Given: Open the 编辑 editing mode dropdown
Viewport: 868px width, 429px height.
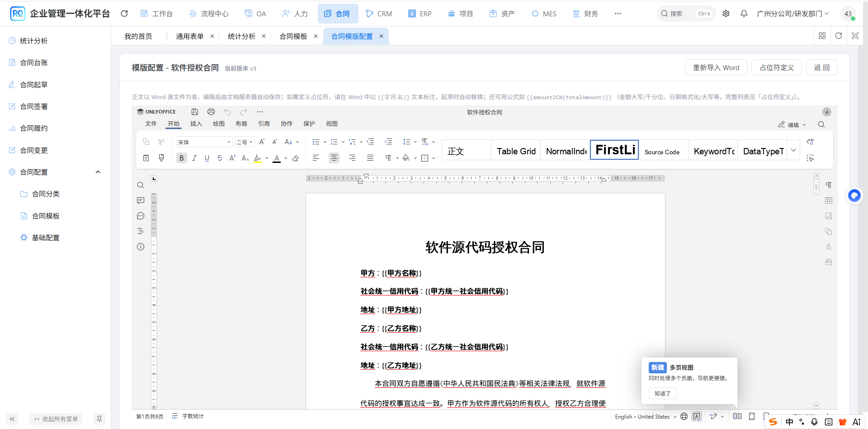Looking at the screenshot, I should point(792,125).
